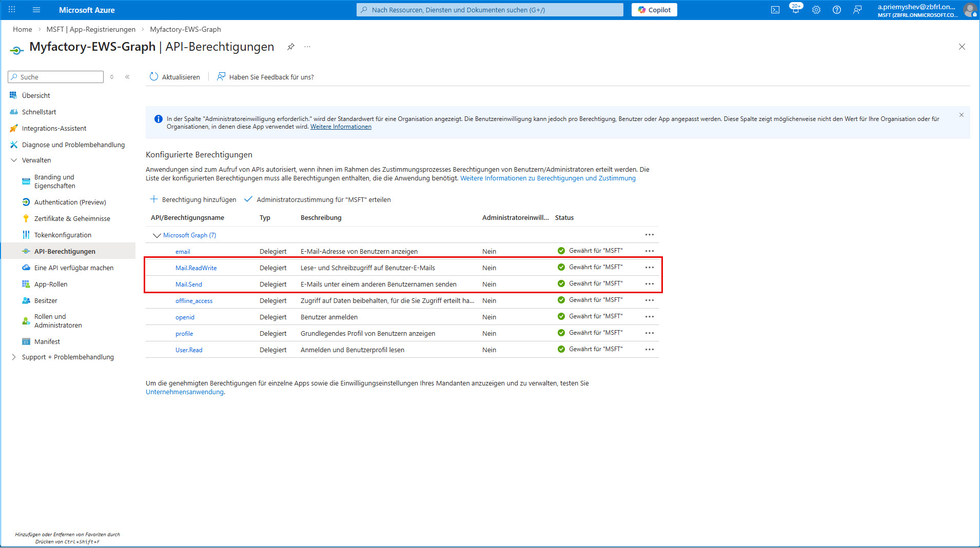Click the global resource search field
980x548 pixels.
tap(489, 10)
